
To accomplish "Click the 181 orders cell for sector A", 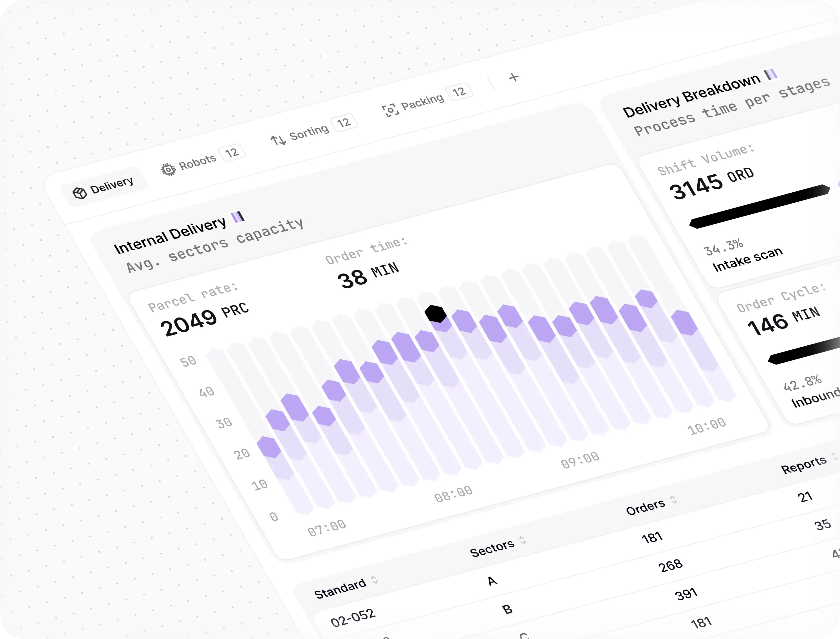I will (x=652, y=537).
